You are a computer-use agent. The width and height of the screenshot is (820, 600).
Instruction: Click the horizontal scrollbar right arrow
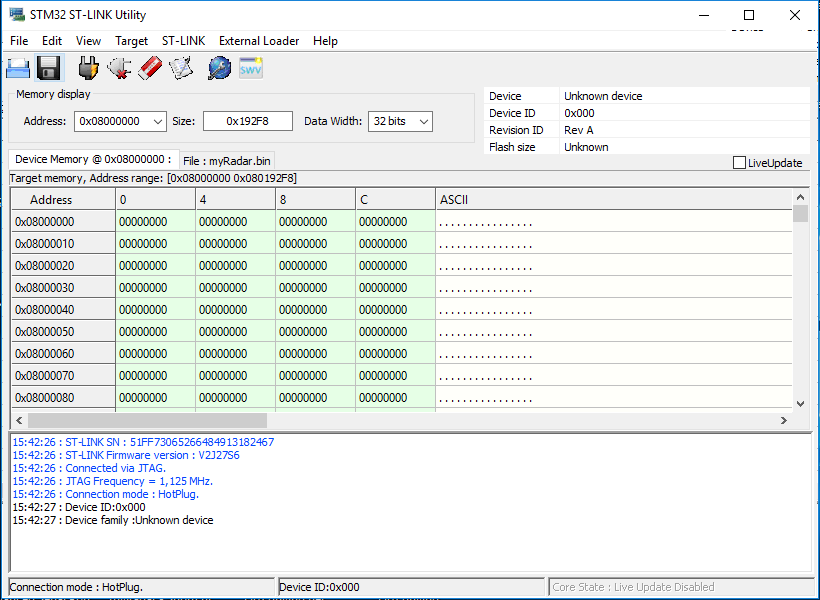pyautogui.click(x=783, y=421)
